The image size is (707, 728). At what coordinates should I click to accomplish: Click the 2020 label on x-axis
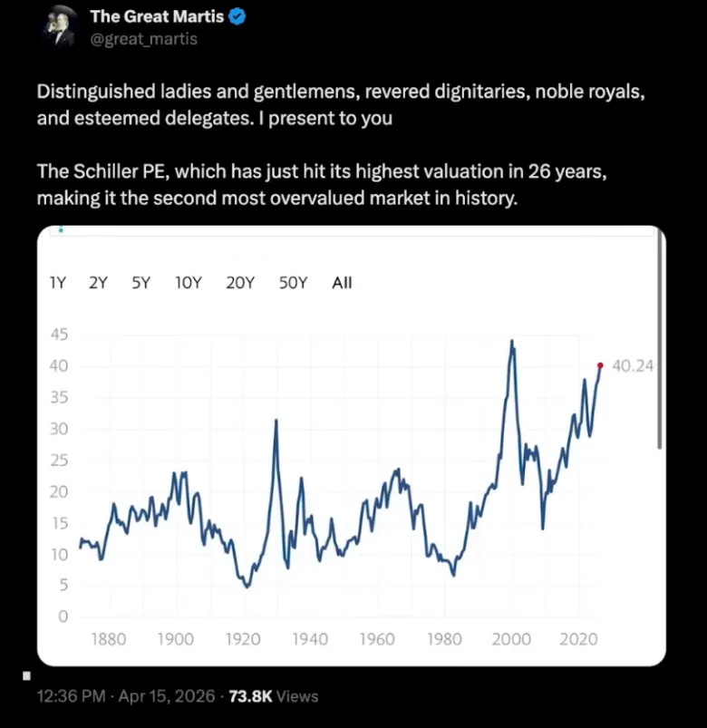click(x=578, y=639)
